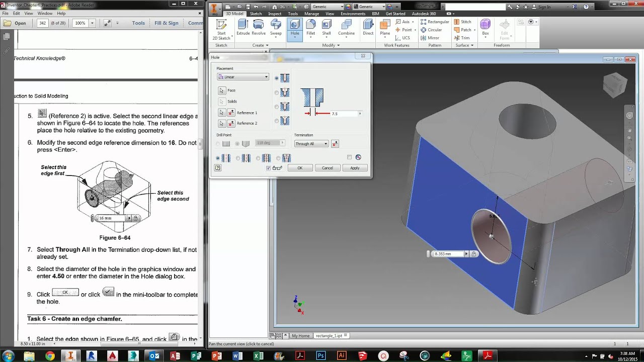644x362 pixels.
Task: Select the Sweep tool
Action: coord(276,28)
